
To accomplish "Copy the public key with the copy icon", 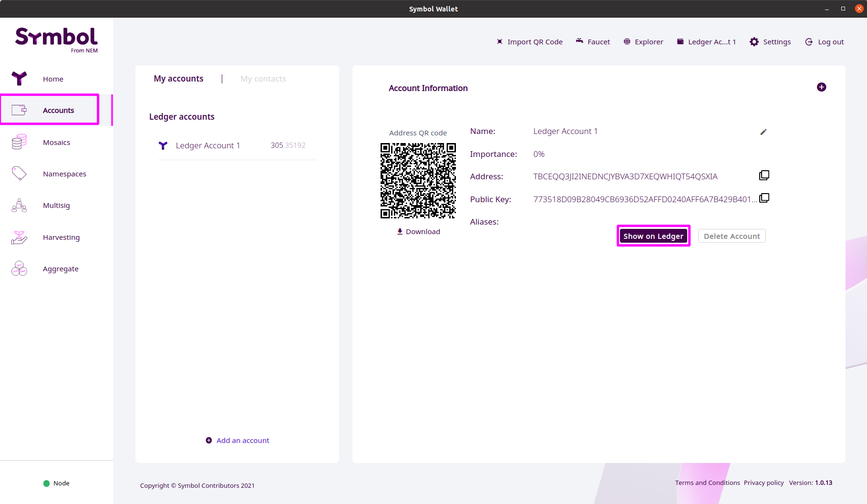I will tap(764, 198).
